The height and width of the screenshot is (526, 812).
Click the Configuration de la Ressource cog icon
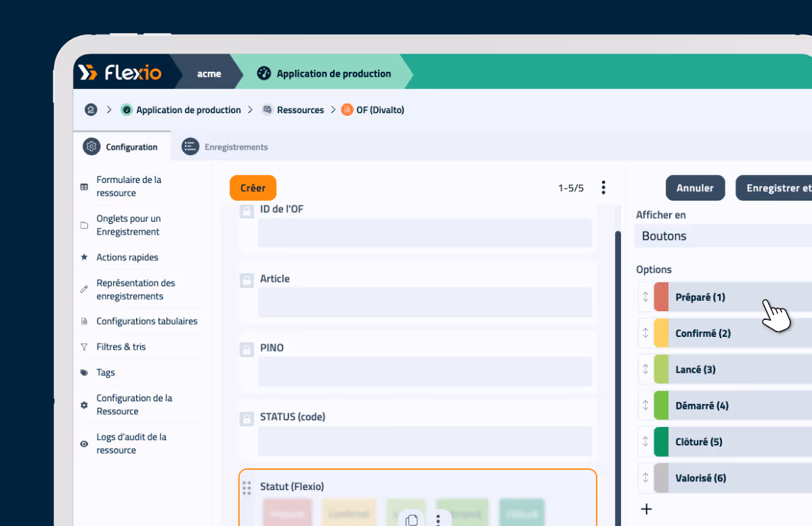coord(84,405)
